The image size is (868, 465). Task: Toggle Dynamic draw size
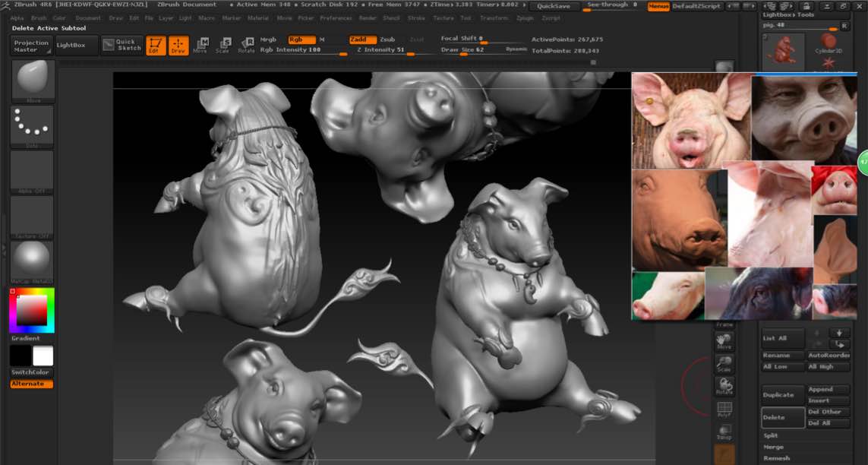point(516,49)
